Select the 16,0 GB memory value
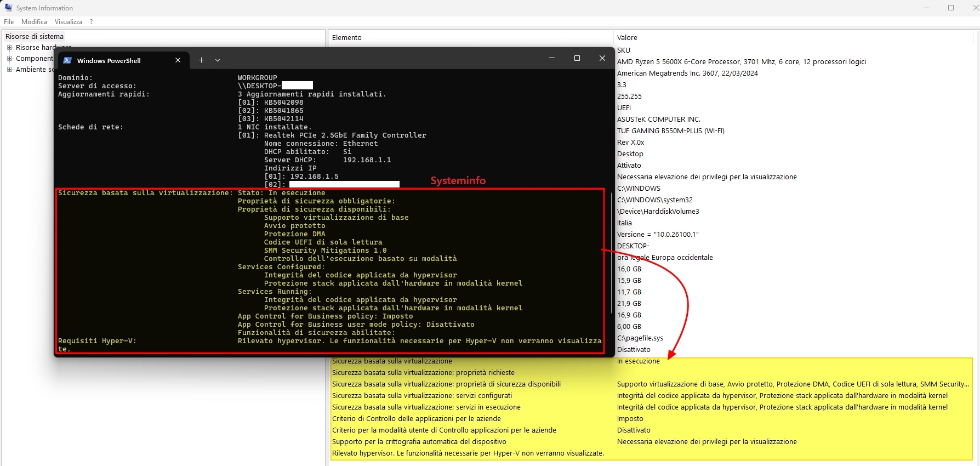This screenshot has width=980, height=466. tap(629, 269)
